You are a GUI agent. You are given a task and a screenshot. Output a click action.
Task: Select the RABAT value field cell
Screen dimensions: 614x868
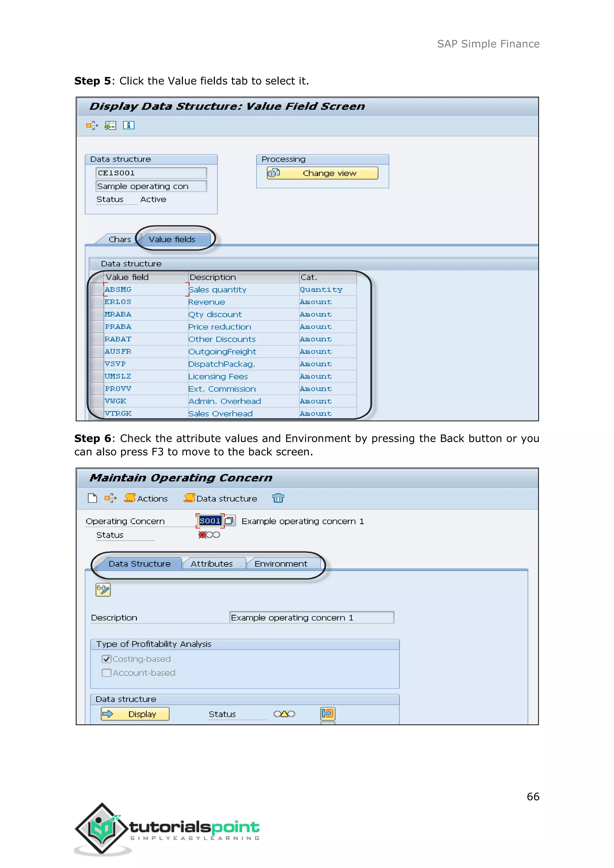click(146, 340)
